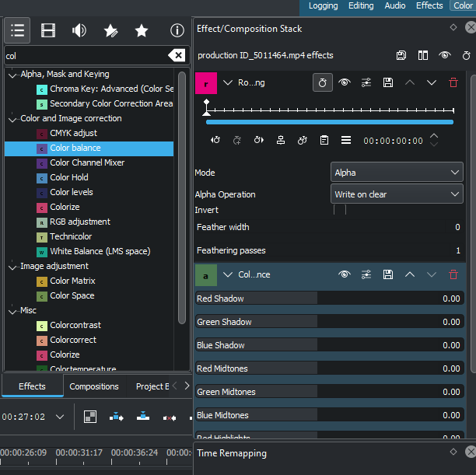Image resolution: width=476 pixels, height=475 pixels.
Task: Toggle timeline compositing mode icon
Action: (x=90, y=417)
